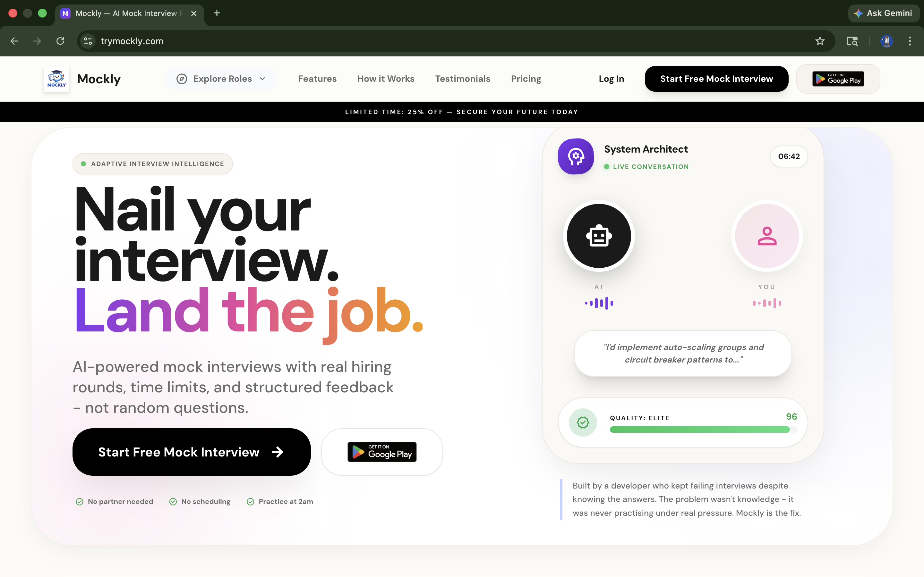The width and height of the screenshot is (924, 577).
Task: Open Chrome three-dot menu
Action: click(x=910, y=41)
